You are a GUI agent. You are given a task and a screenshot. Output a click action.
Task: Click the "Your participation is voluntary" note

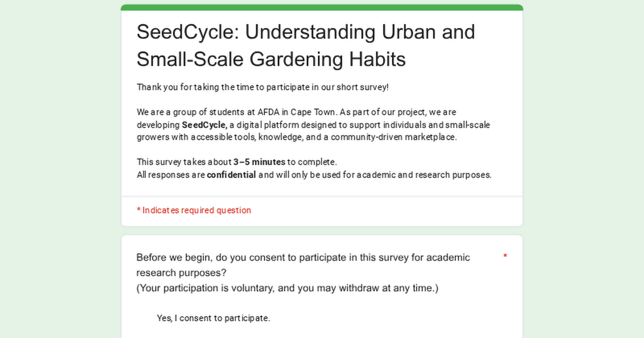pos(287,288)
